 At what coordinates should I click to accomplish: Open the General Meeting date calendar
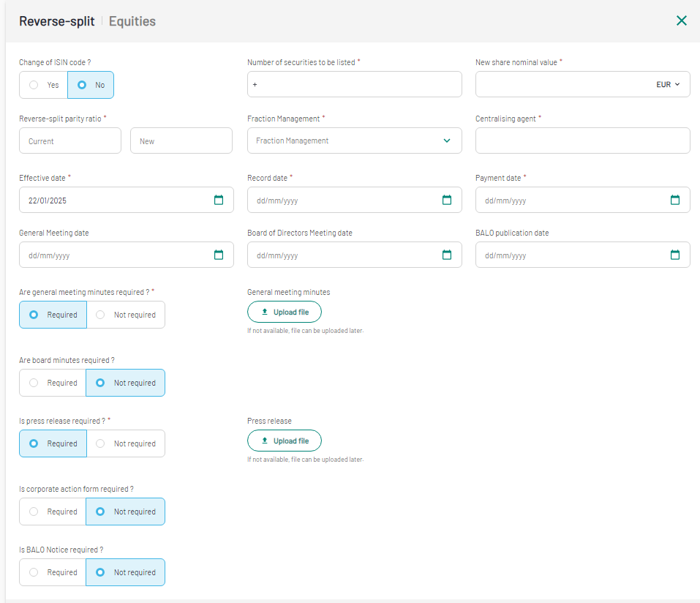pyautogui.click(x=219, y=255)
